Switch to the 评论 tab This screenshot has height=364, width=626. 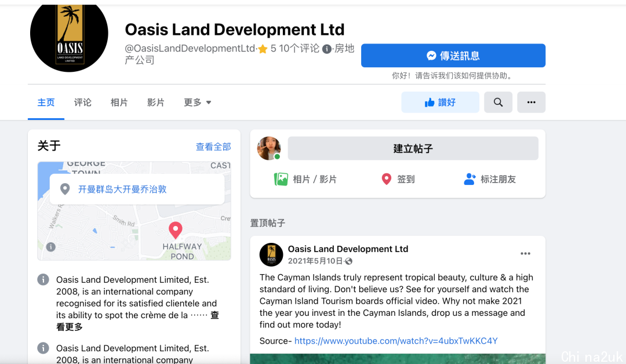[x=83, y=103]
